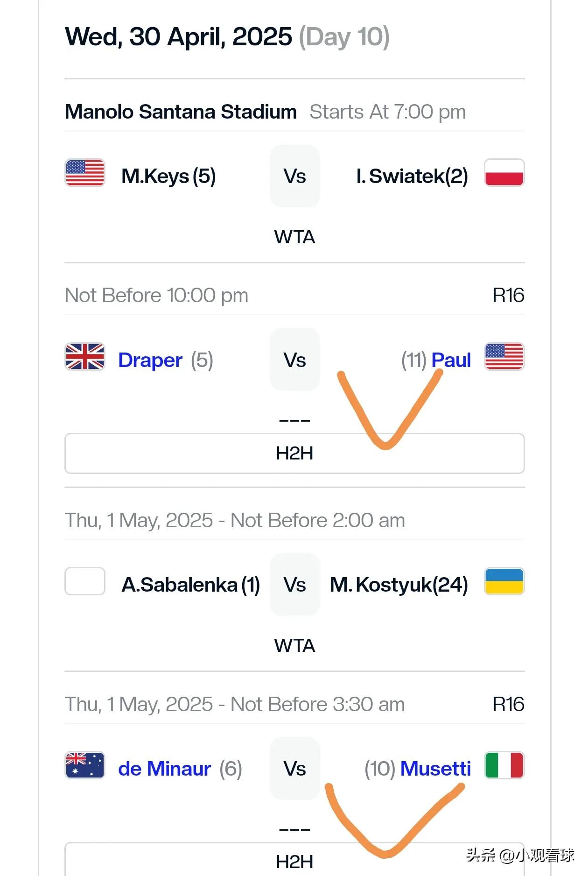The image size is (588, 876).
Task: Click the Italy flag next to Musetti
Action: coord(504,765)
